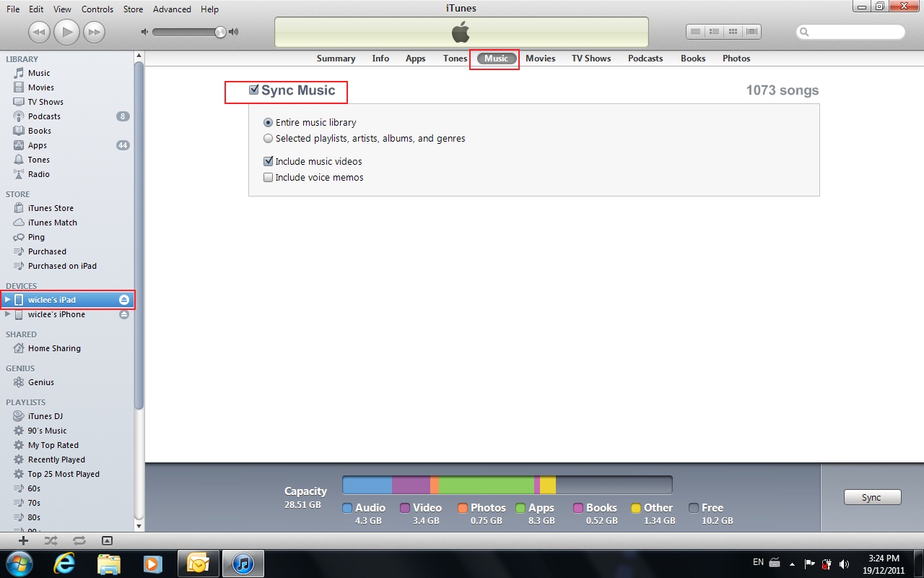Skip forward to the next track

[94, 32]
